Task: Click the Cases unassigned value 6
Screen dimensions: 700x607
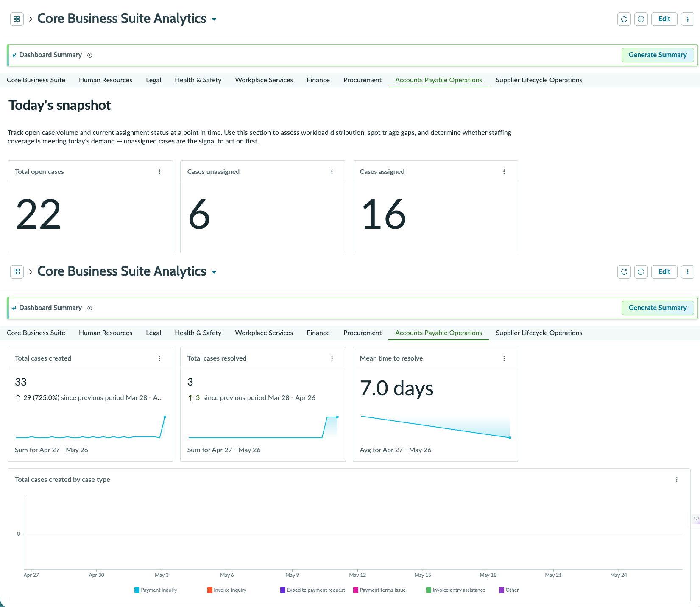Action: pos(199,215)
